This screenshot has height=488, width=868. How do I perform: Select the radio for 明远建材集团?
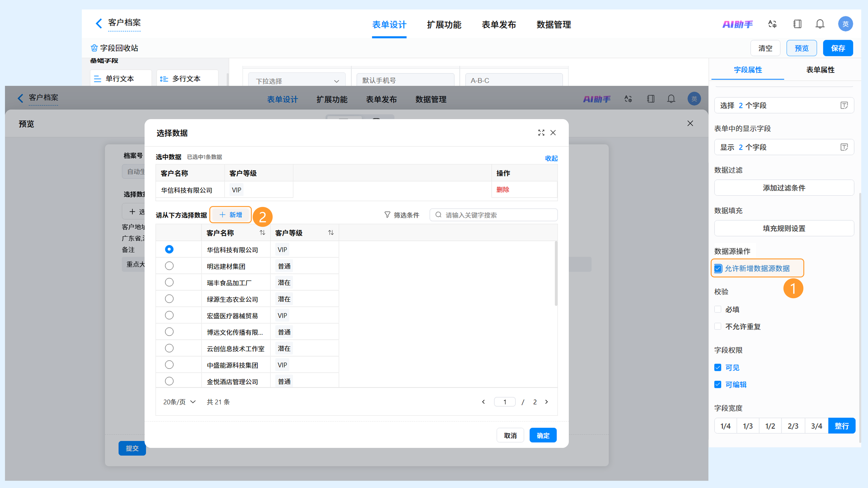pos(169,266)
